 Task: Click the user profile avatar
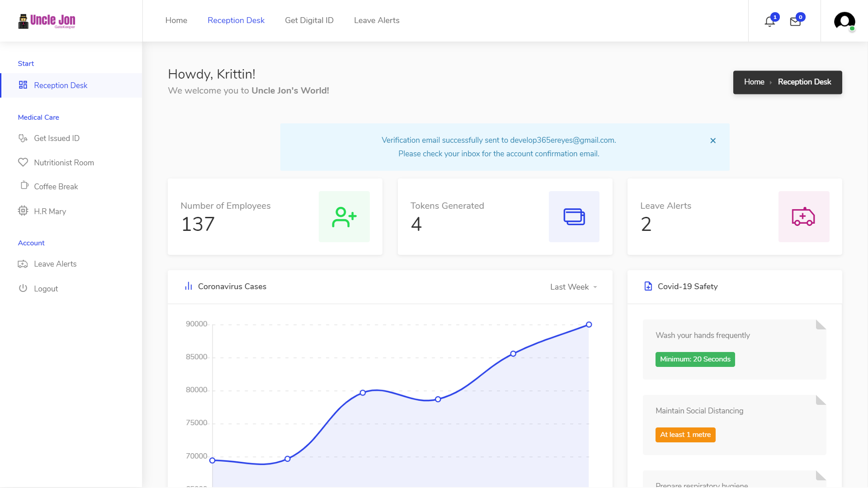(844, 21)
